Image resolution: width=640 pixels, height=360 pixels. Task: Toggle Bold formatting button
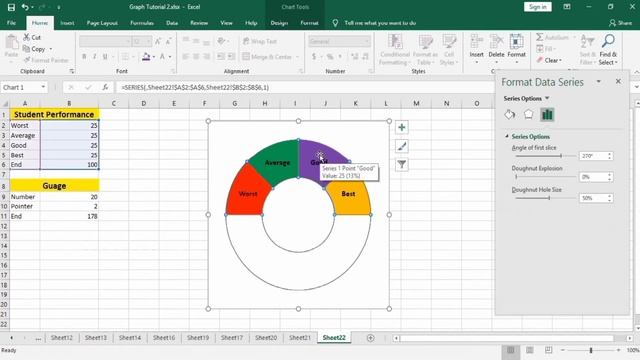click(84, 57)
